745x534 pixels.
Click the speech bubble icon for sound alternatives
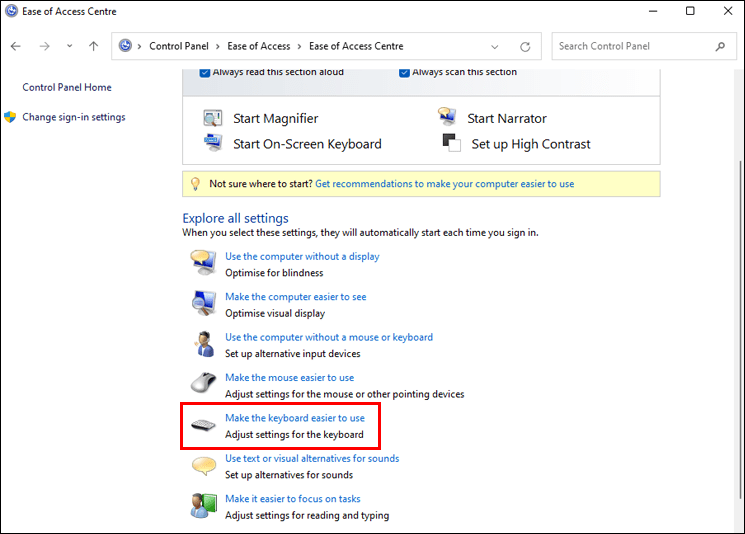[x=203, y=466]
